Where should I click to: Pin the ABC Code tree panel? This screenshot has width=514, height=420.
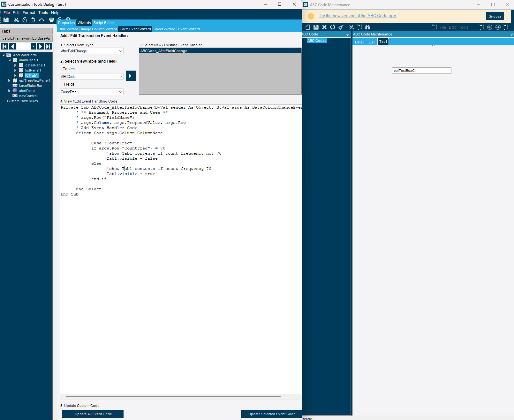tap(348, 34)
